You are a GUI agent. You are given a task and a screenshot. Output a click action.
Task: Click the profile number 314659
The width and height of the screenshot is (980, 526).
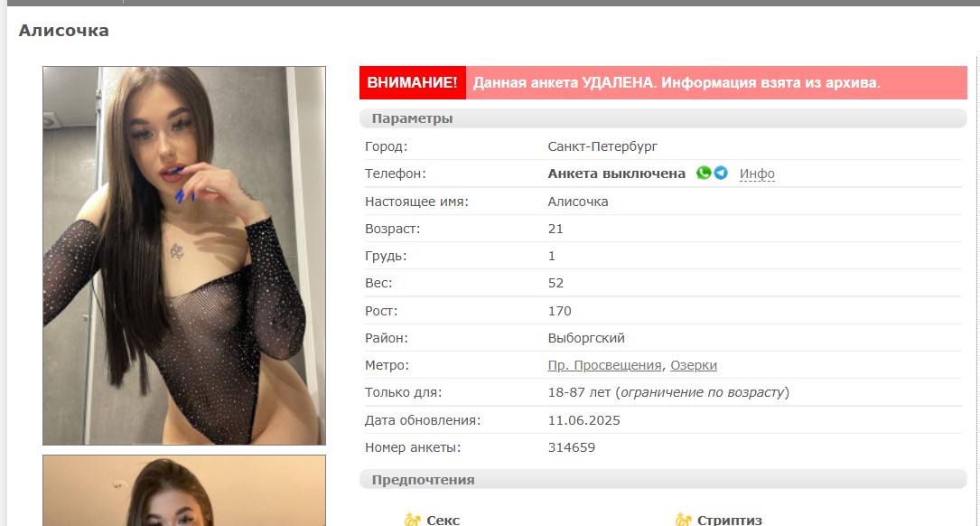571,447
